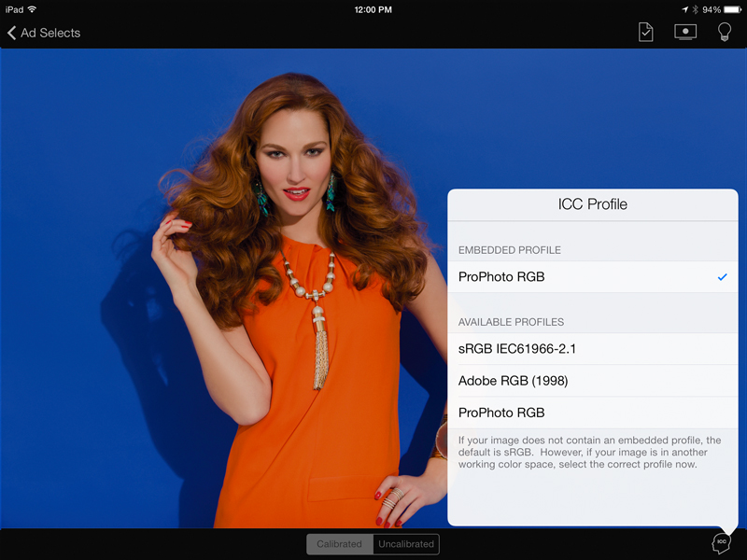Tap the lightbulb icon
The image size is (747, 560).
click(725, 33)
